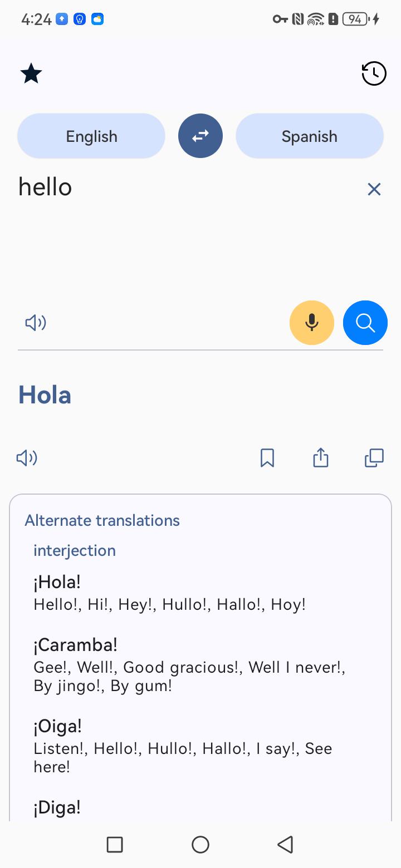Share the Hola translation

pos(321,458)
